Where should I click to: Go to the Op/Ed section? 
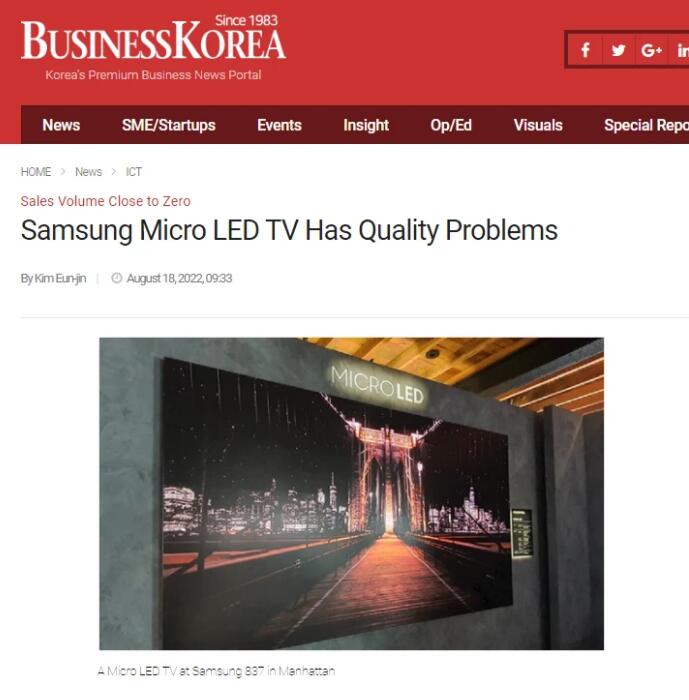(x=451, y=125)
